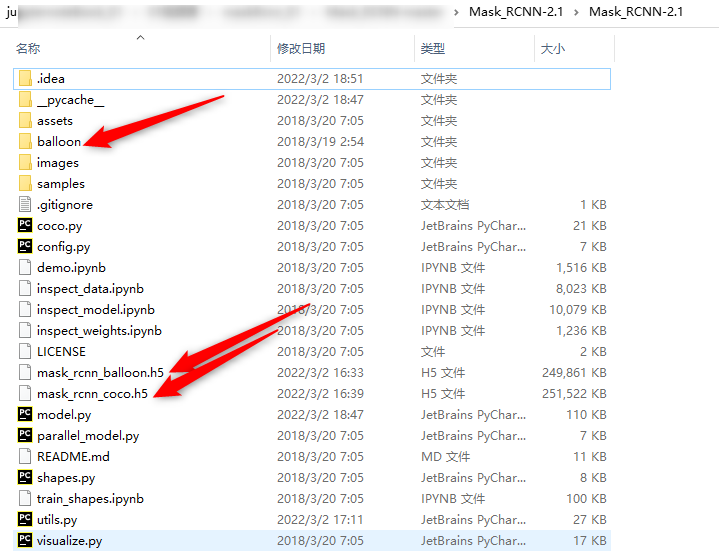Viewport: 719px width, 555px height.
Task: Sort files by the 修改日期 column header
Action: (301, 48)
